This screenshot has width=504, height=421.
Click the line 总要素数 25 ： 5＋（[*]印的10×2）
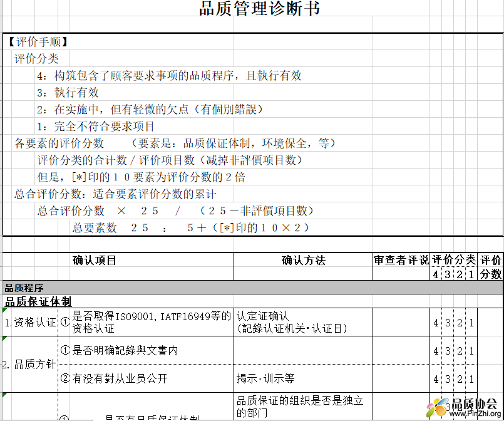[190, 227]
